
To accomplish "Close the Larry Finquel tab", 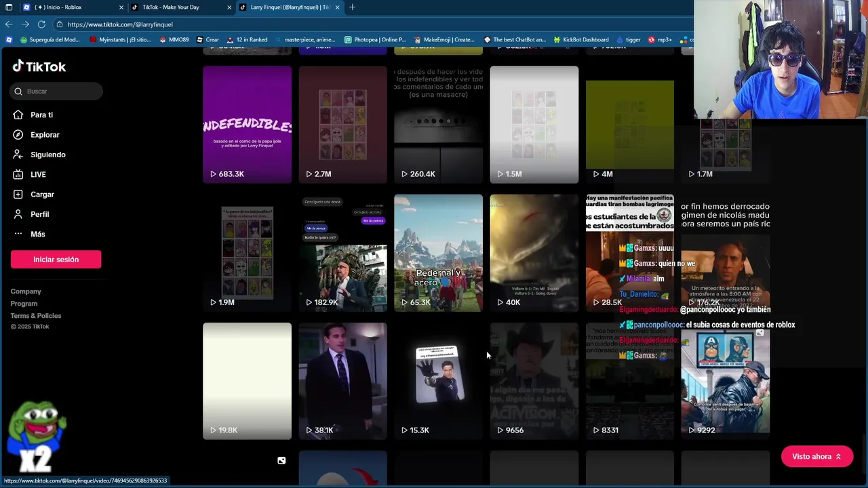I will 337,7.
